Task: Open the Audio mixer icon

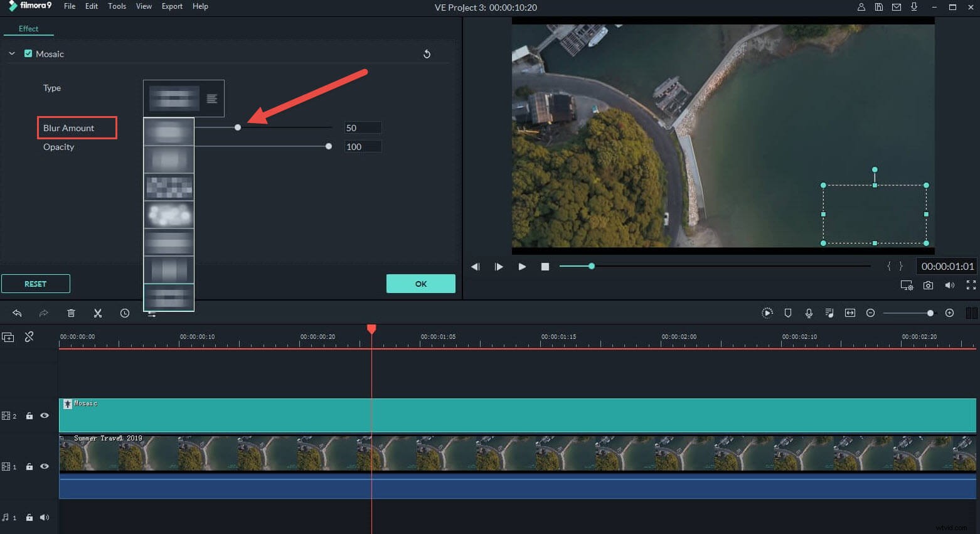Action: click(x=829, y=312)
